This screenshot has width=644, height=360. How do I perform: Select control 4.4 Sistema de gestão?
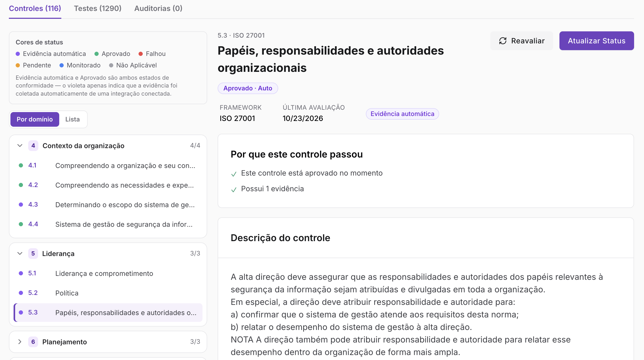tap(108, 224)
